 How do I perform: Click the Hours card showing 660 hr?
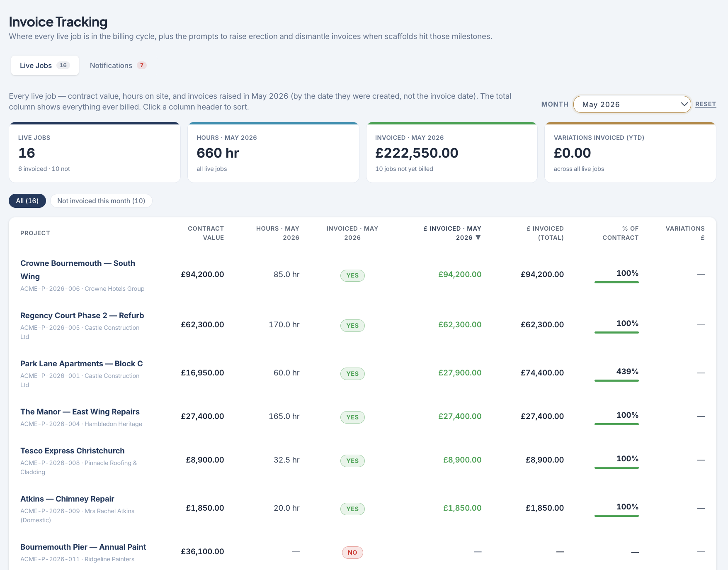coord(273,152)
